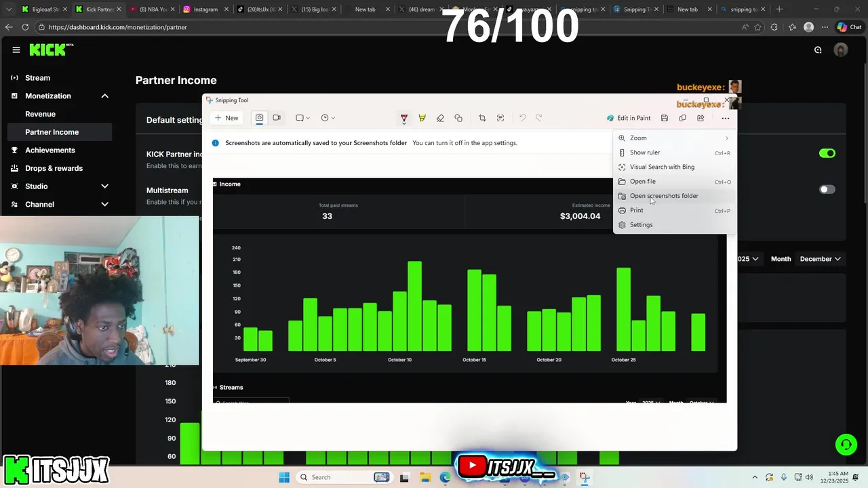Open the Edge Copilot Chat button
Screen dimensions: 868x488
click(x=849, y=27)
